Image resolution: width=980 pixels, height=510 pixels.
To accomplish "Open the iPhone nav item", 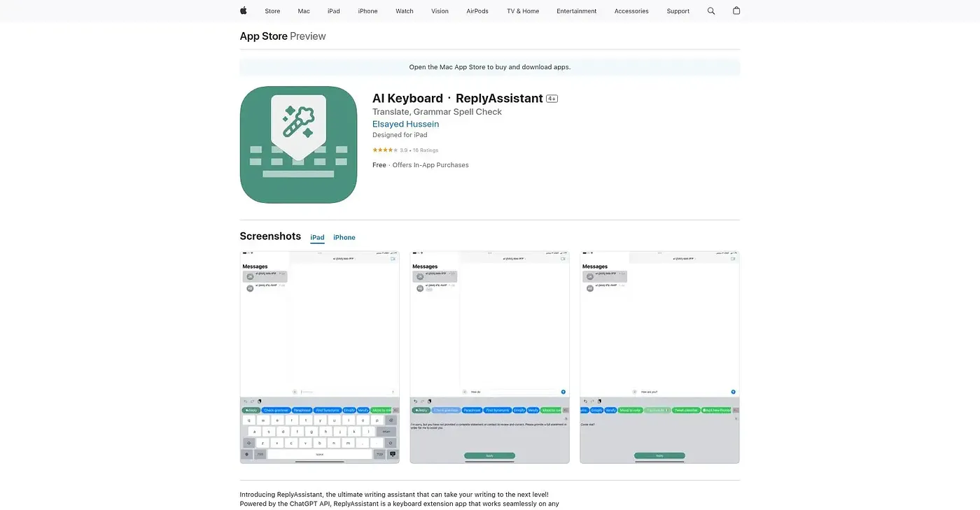I will pyautogui.click(x=367, y=11).
